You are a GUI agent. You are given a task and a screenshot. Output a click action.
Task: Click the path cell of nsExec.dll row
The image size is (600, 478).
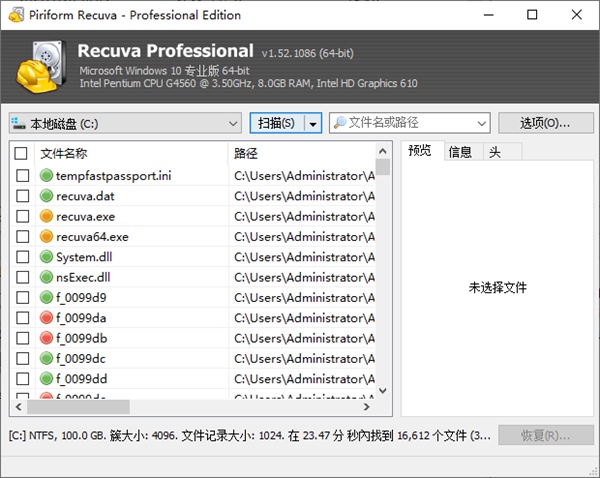pos(304,277)
